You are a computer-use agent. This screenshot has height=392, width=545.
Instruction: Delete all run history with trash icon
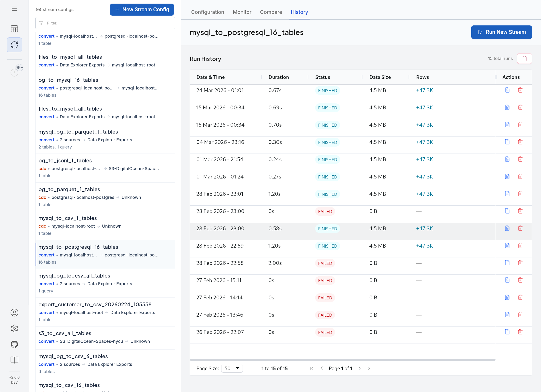click(x=525, y=59)
